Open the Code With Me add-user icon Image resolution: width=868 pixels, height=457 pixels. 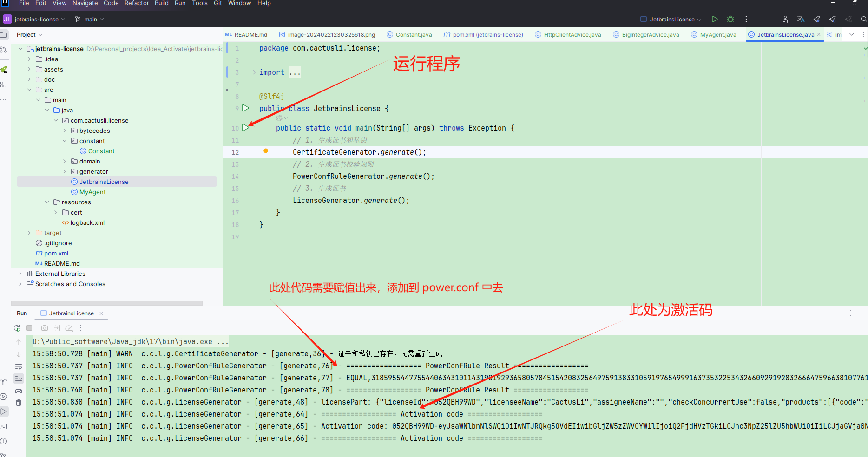(785, 19)
